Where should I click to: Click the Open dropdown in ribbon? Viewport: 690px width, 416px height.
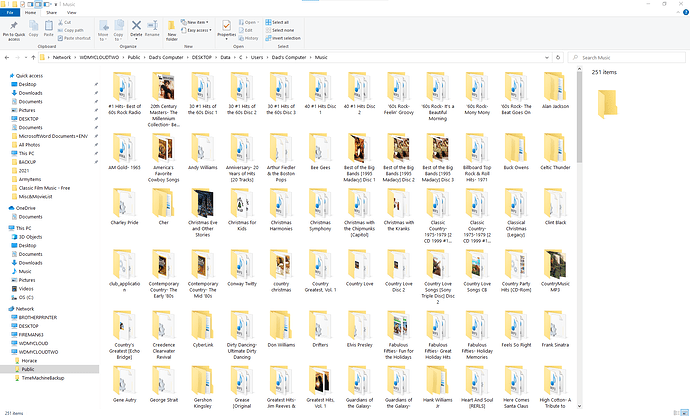(x=249, y=22)
